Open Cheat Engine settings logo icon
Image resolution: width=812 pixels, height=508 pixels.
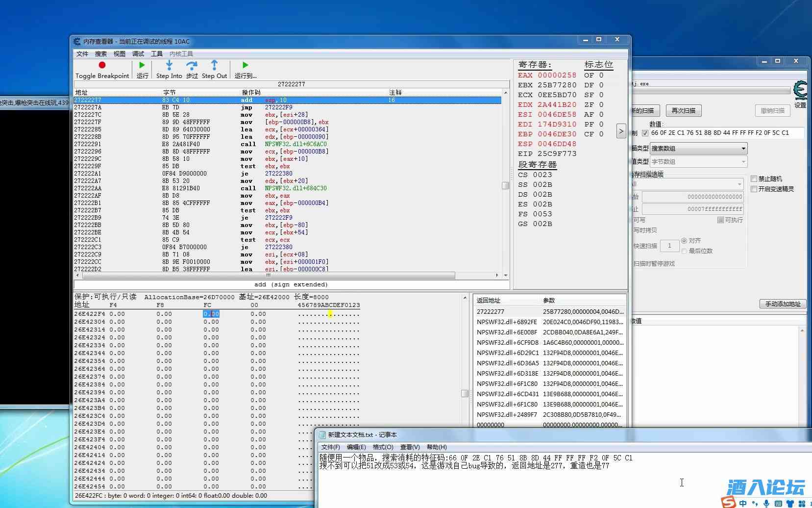[800, 91]
